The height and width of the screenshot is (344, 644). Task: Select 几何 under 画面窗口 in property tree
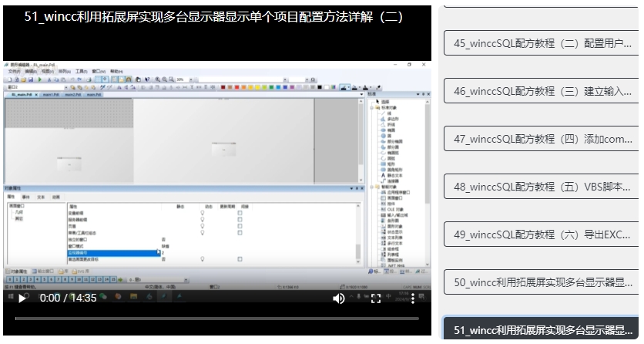(x=19, y=212)
